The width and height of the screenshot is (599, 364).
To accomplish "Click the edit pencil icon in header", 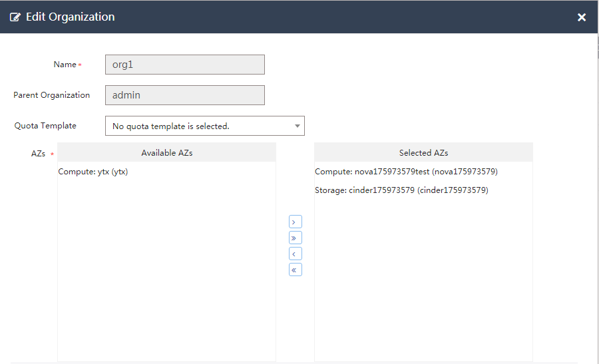I will click(15, 17).
